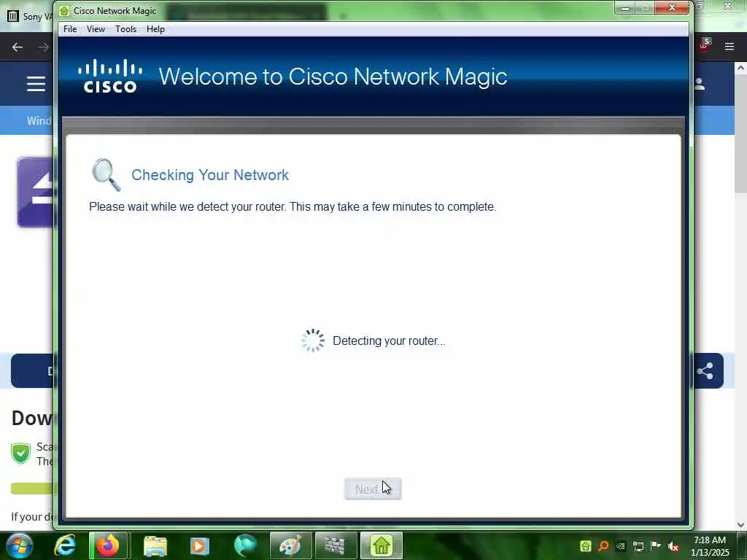
Task: Click the Network Magic house taskbar button
Action: click(381, 545)
